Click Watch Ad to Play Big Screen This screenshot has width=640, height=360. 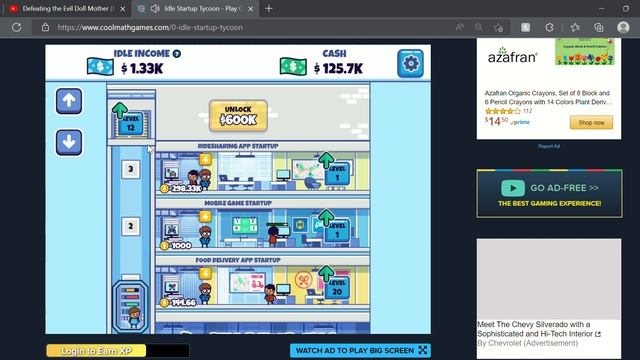coord(360,350)
